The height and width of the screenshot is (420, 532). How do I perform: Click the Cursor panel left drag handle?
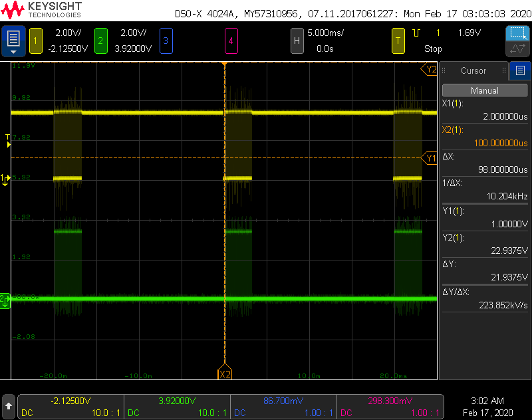[x=444, y=70]
